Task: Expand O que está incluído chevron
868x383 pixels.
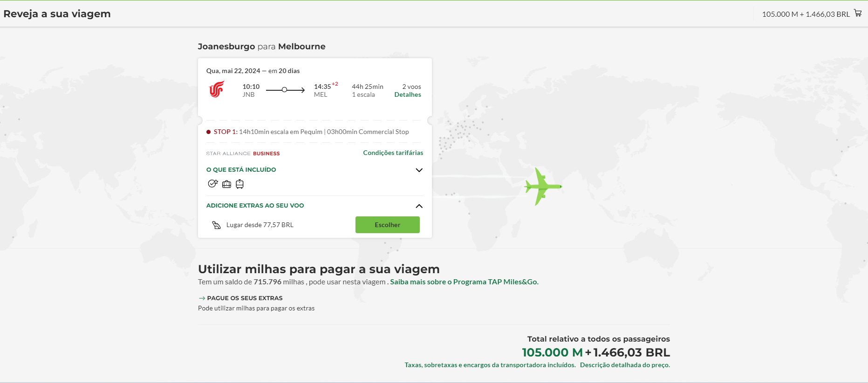Action: coord(419,170)
